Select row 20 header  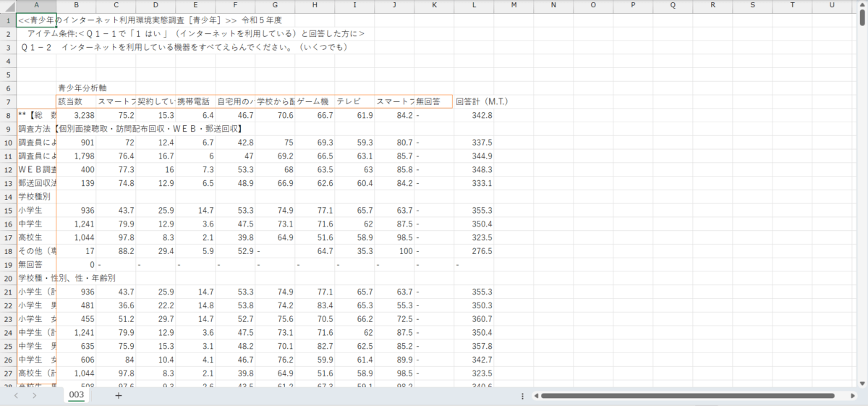[7, 278]
